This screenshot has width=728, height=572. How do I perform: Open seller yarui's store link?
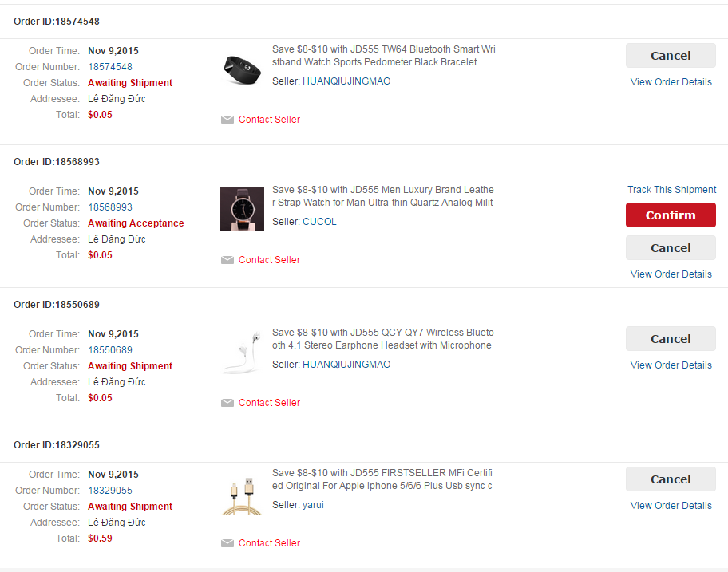[313, 505]
